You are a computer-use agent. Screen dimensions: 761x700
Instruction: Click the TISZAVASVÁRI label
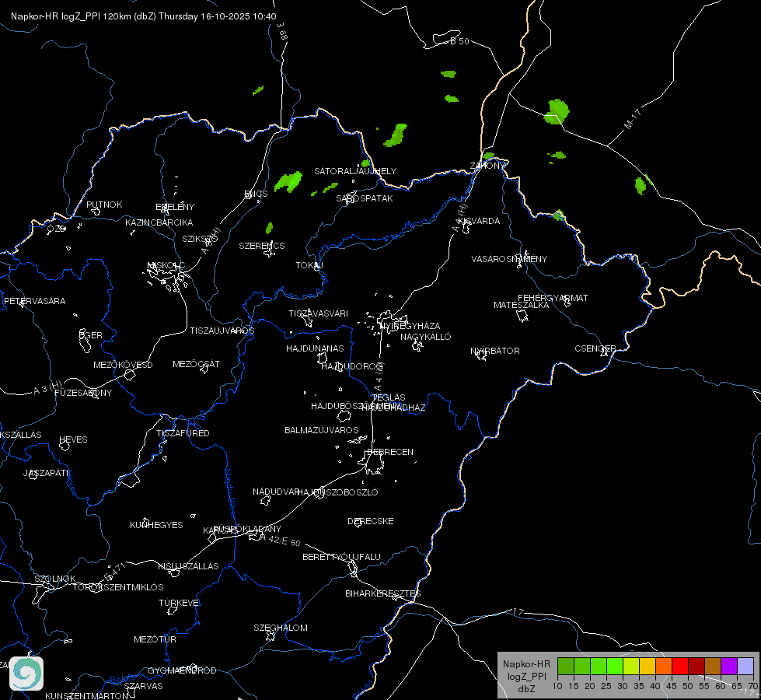click(x=319, y=313)
